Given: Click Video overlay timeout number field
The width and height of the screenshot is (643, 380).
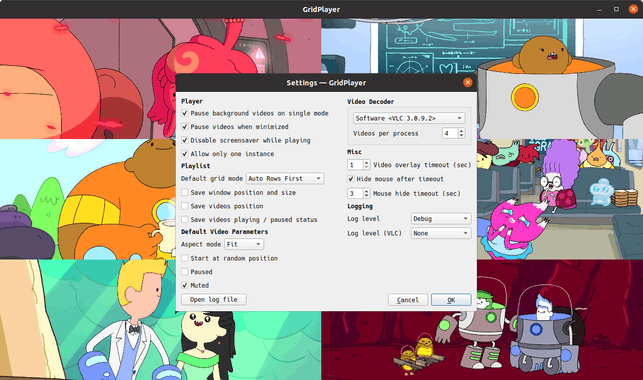Looking at the screenshot, I should click(355, 165).
